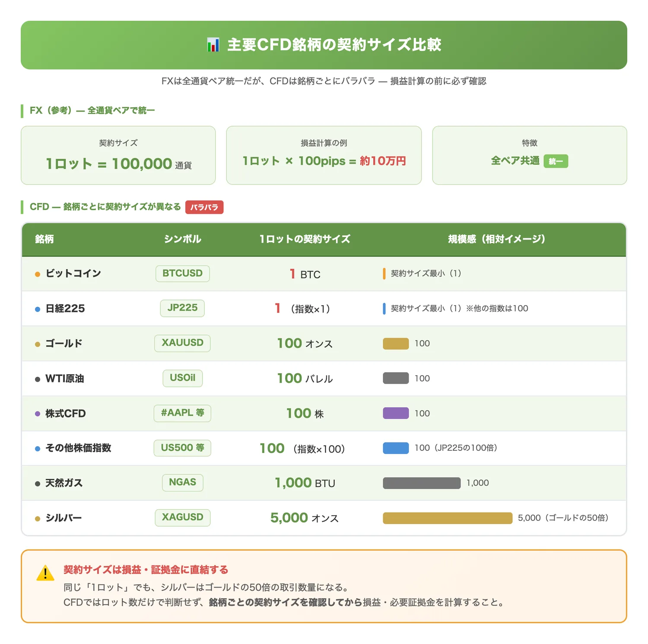The image size is (648, 644).
Task: Click the red バラバラ tag
Action: (204, 207)
